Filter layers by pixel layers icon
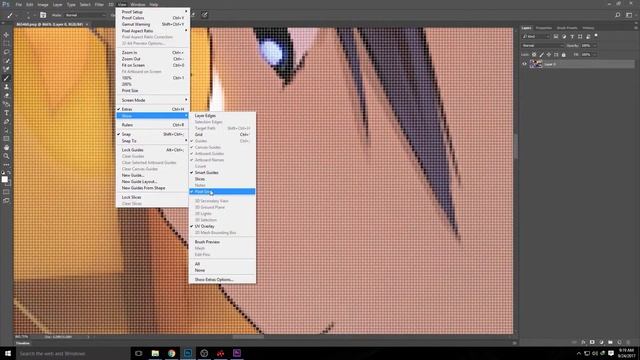This screenshot has height=360, width=640. (x=556, y=36)
